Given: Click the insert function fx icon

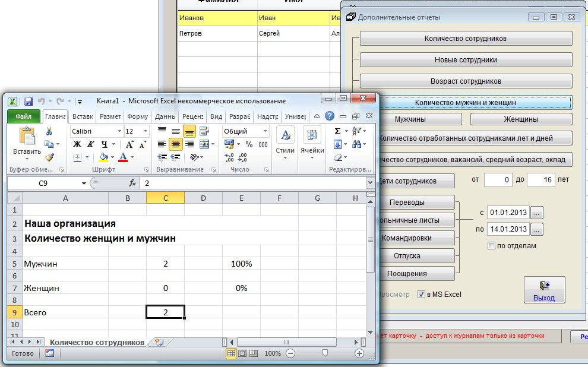Looking at the screenshot, I should click(x=132, y=183).
